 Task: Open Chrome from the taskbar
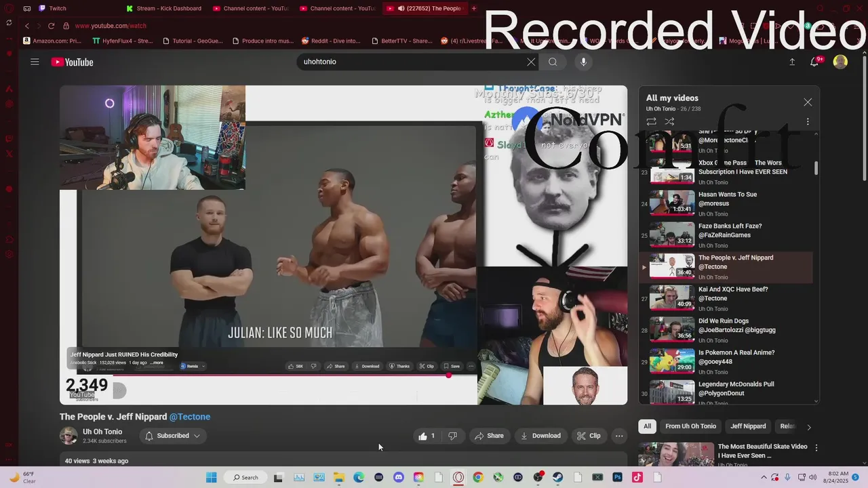pos(478,477)
